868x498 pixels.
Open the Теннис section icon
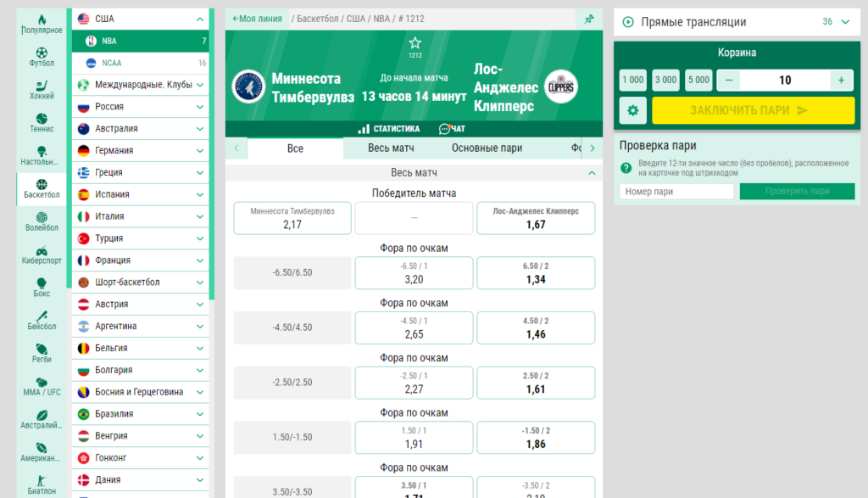42,122
